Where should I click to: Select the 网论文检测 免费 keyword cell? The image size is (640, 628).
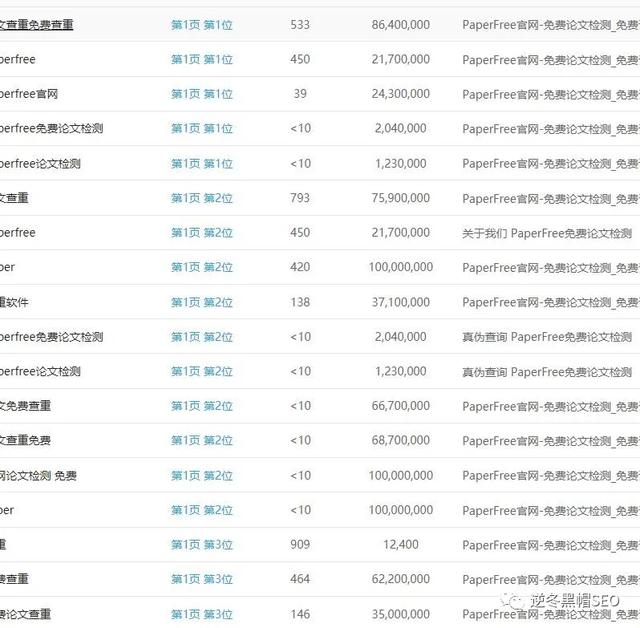click(38, 475)
